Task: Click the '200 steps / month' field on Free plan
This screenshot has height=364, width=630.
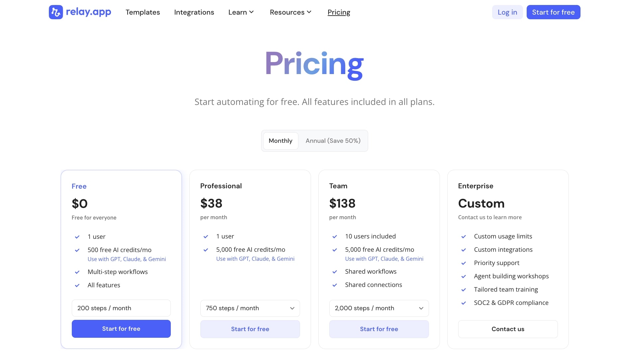Action: pos(121,308)
